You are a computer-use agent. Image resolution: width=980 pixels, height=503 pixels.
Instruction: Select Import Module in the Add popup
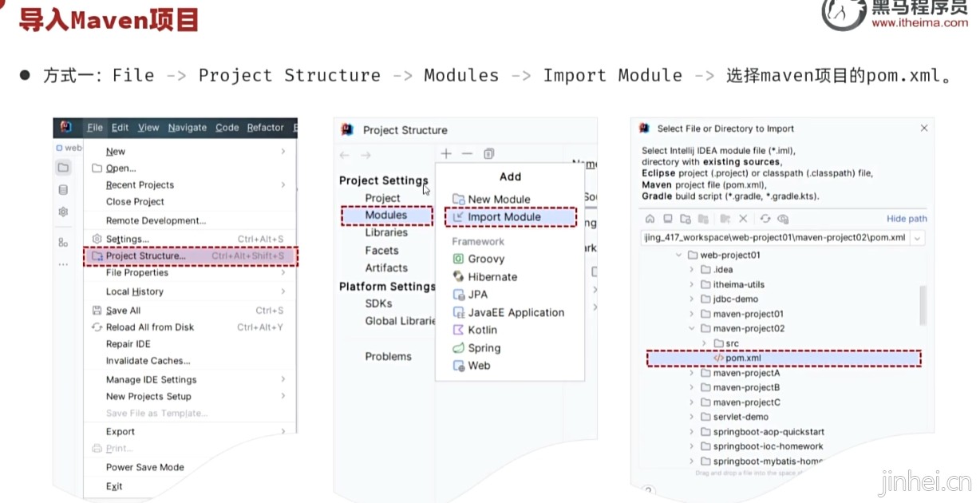point(511,217)
